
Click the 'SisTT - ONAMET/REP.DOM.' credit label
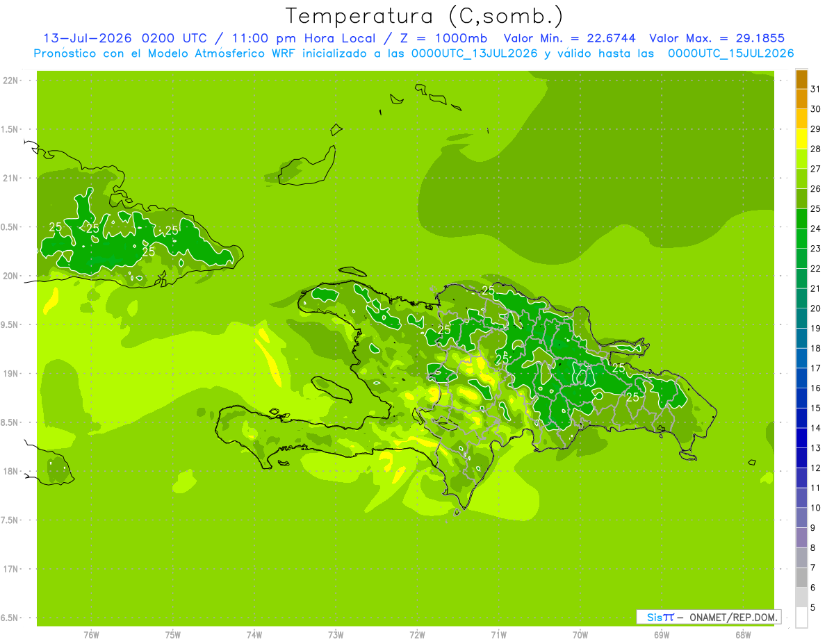pyautogui.click(x=709, y=617)
